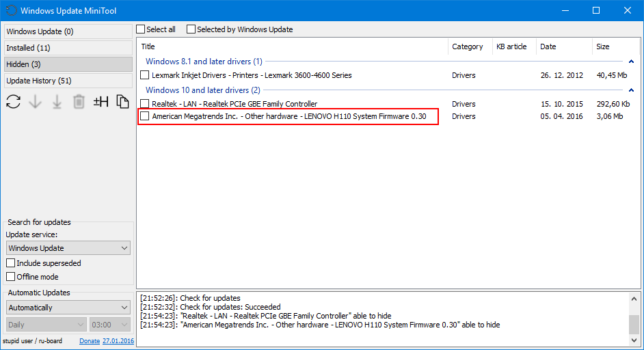Sort by Title column header
This screenshot has height=350, width=644.
[x=293, y=46]
